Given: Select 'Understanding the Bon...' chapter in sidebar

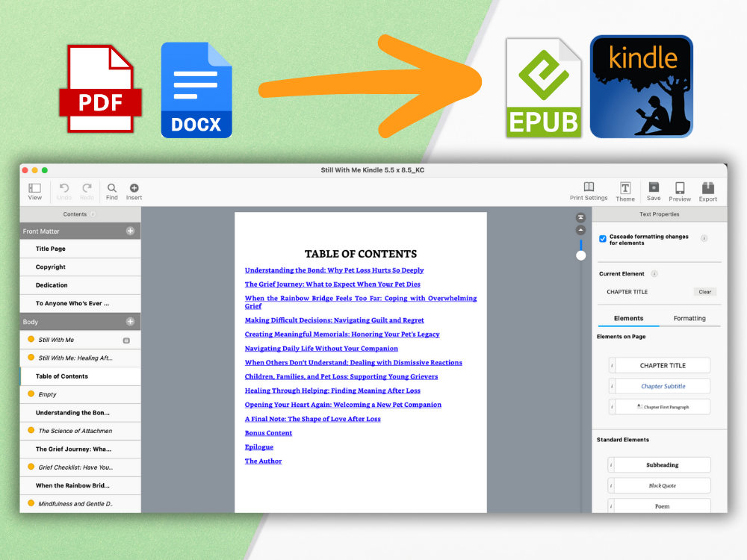Looking at the screenshot, I should tap(80, 413).
